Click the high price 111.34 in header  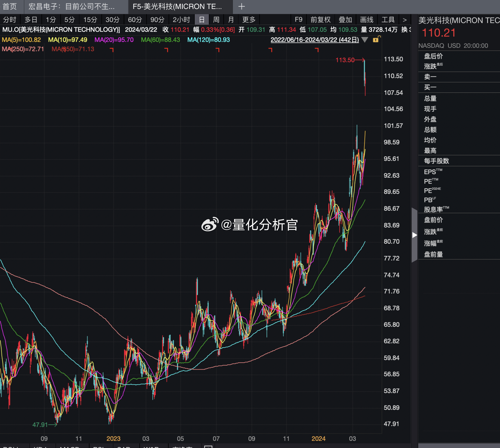(x=287, y=30)
